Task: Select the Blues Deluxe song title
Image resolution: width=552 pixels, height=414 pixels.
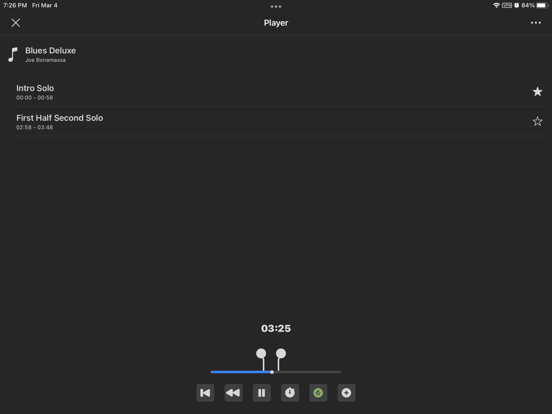Action: (x=50, y=51)
